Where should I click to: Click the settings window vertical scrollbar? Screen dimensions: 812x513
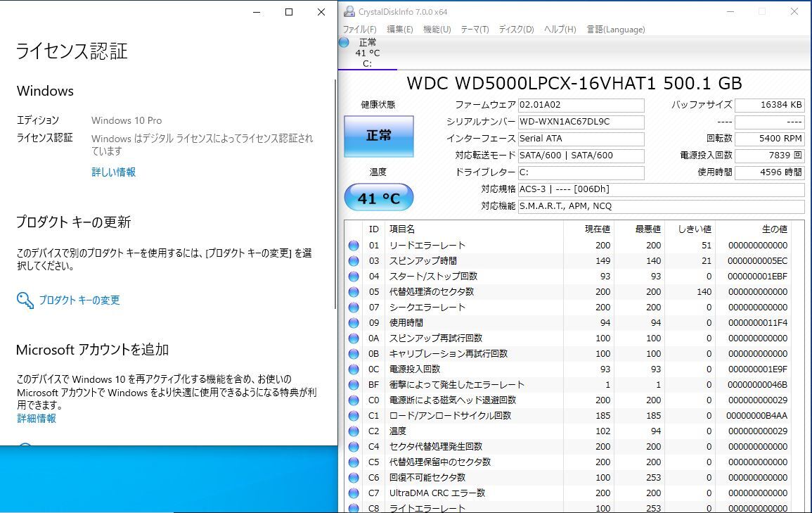coord(335,190)
